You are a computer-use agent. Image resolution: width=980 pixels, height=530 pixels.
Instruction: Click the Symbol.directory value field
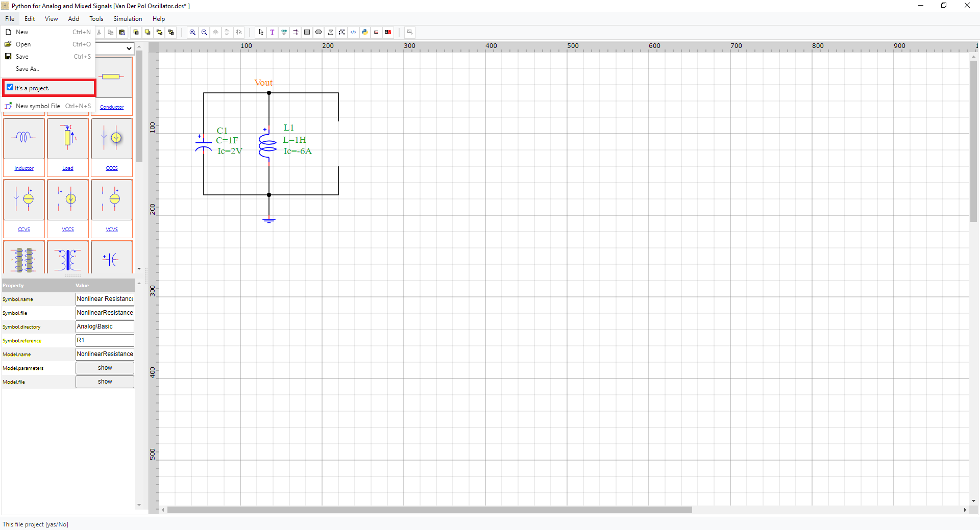tap(105, 326)
